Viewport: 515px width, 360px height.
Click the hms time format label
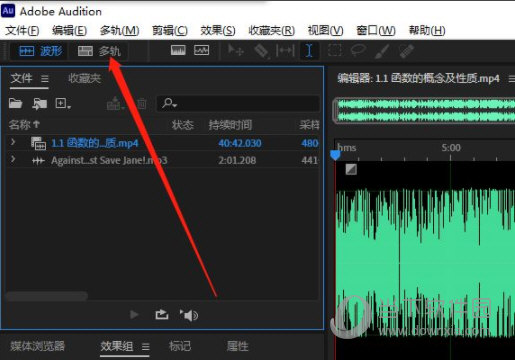pyautogui.click(x=347, y=148)
